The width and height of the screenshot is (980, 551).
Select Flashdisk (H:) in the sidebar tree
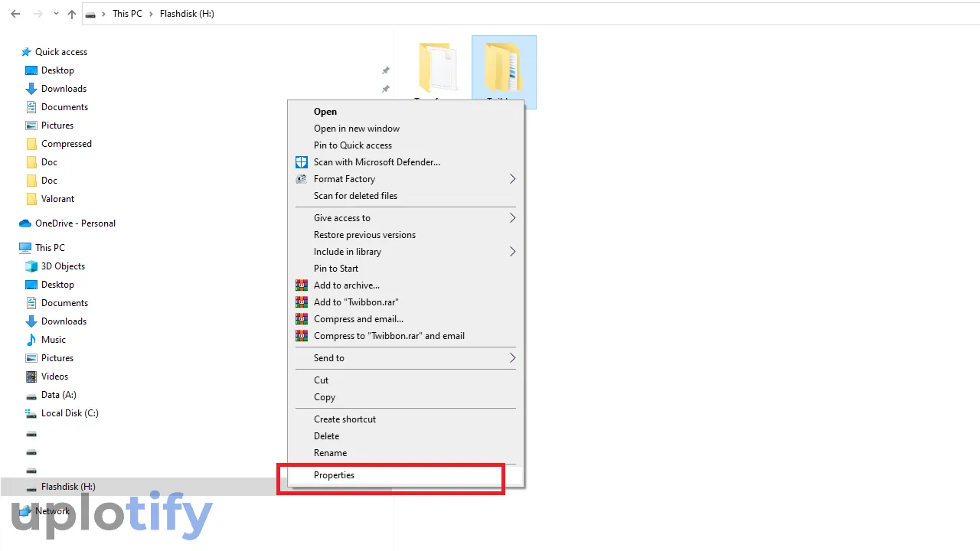68,487
